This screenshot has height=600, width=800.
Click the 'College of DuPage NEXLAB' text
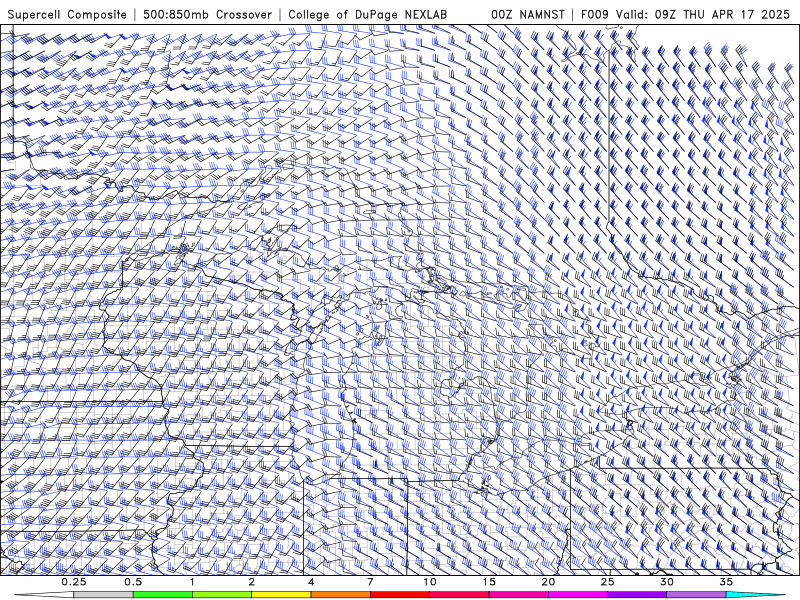click(367, 15)
